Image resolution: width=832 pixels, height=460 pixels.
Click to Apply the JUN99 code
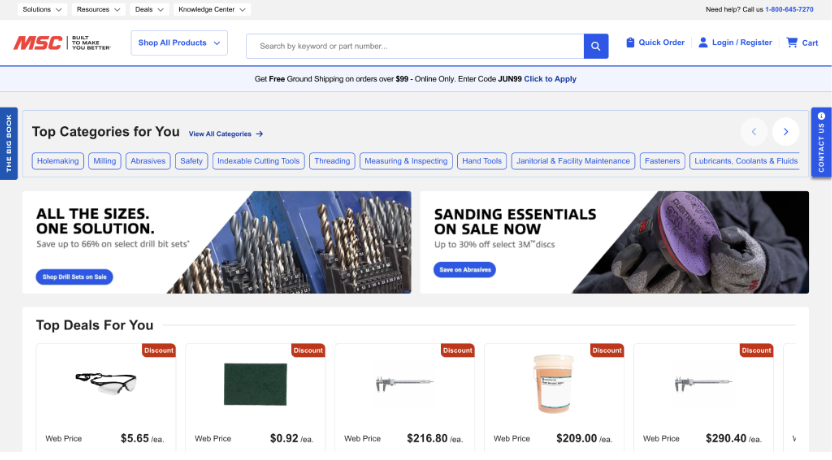[x=550, y=79]
